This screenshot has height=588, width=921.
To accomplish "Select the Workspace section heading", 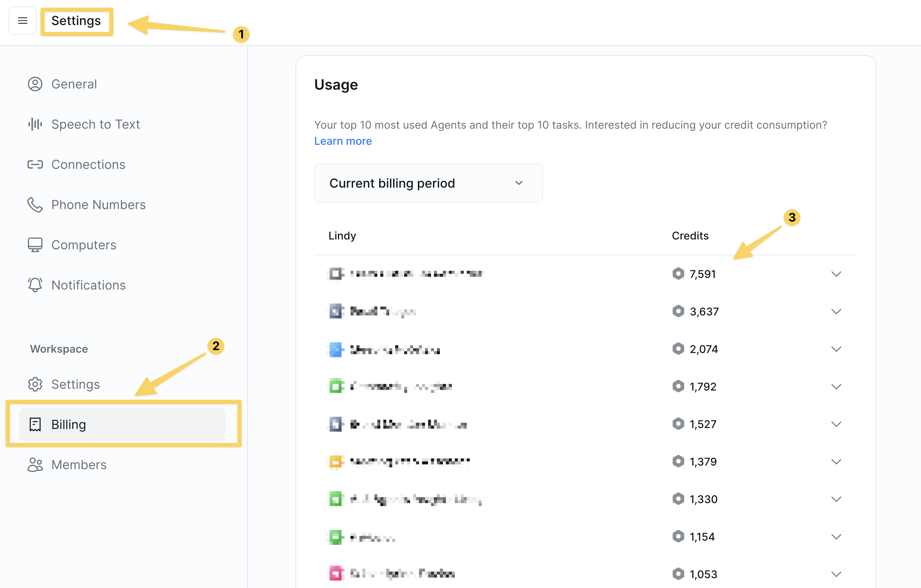I will (x=58, y=348).
